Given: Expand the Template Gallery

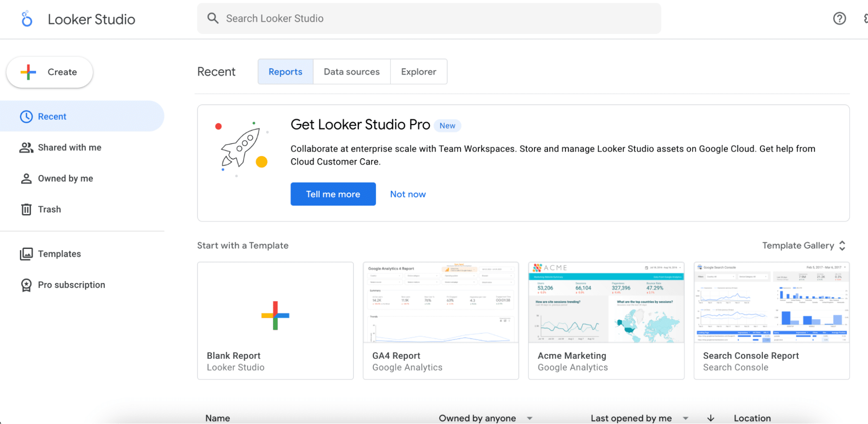Looking at the screenshot, I should point(804,245).
